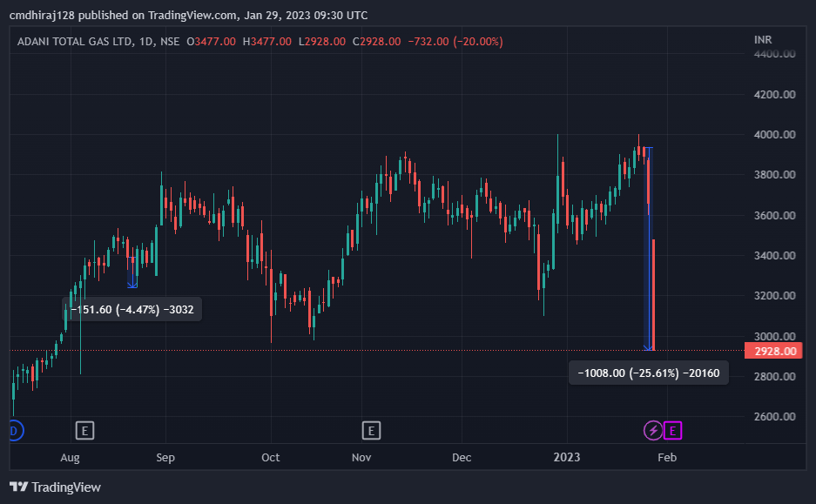
Task: Click the Sep label on time axis
Action: 165,457
